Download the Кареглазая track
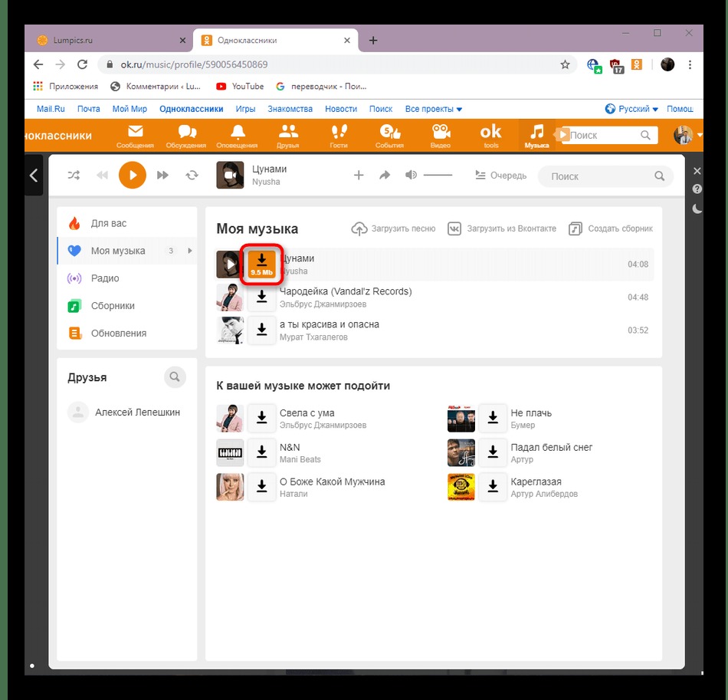728x700 pixels. click(493, 487)
